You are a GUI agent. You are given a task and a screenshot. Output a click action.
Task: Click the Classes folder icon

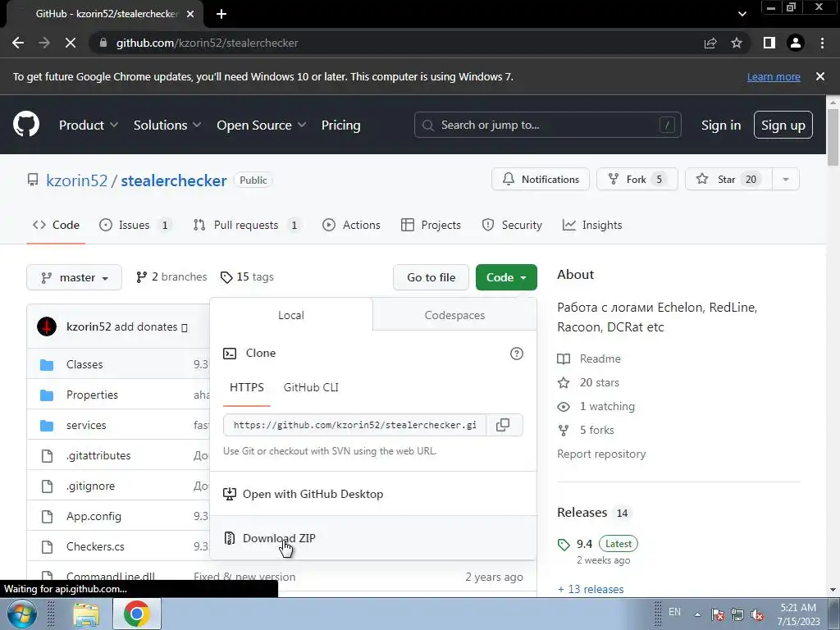point(47,365)
